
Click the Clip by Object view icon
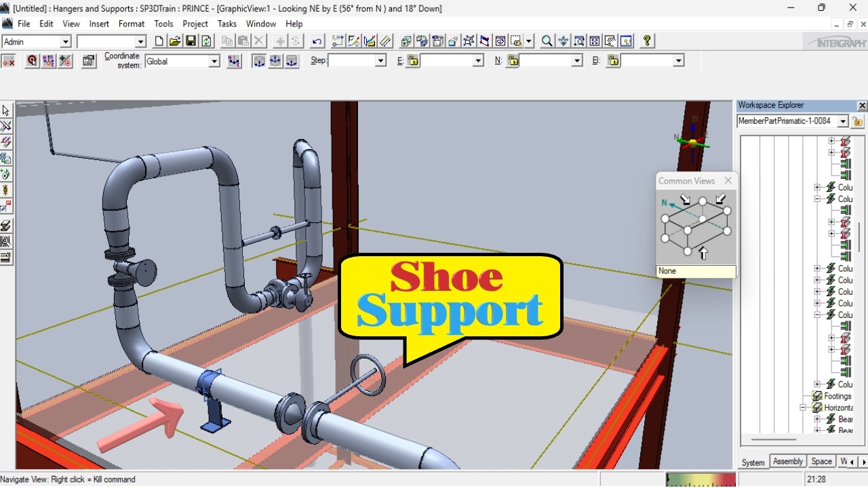point(469,41)
